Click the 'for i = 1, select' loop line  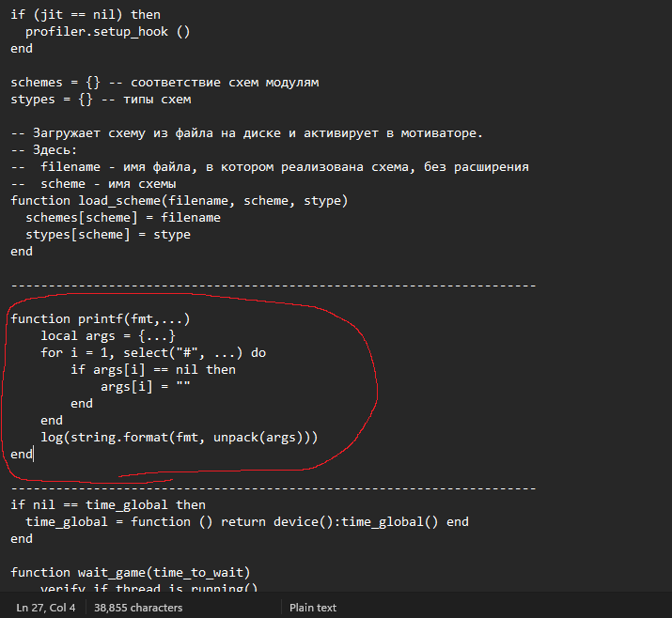click(x=153, y=353)
